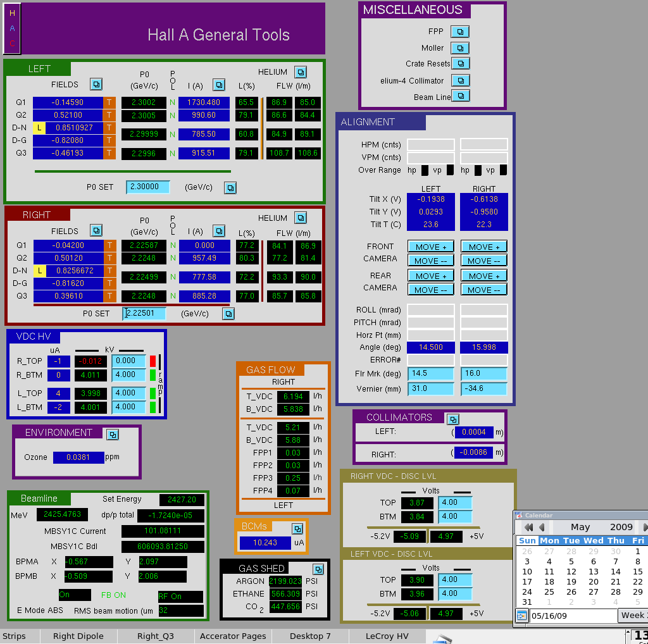
Task: Open the COLLIMATORS detail display
Action: click(453, 419)
